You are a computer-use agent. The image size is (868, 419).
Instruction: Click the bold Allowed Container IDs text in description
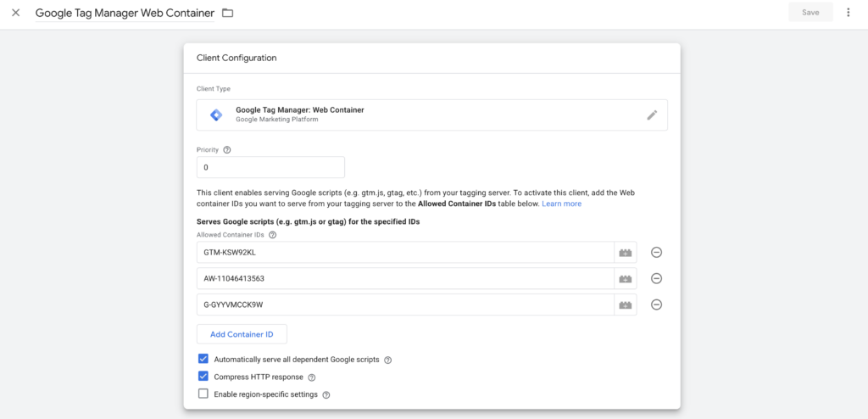pyautogui.click(x=457, y=204)
